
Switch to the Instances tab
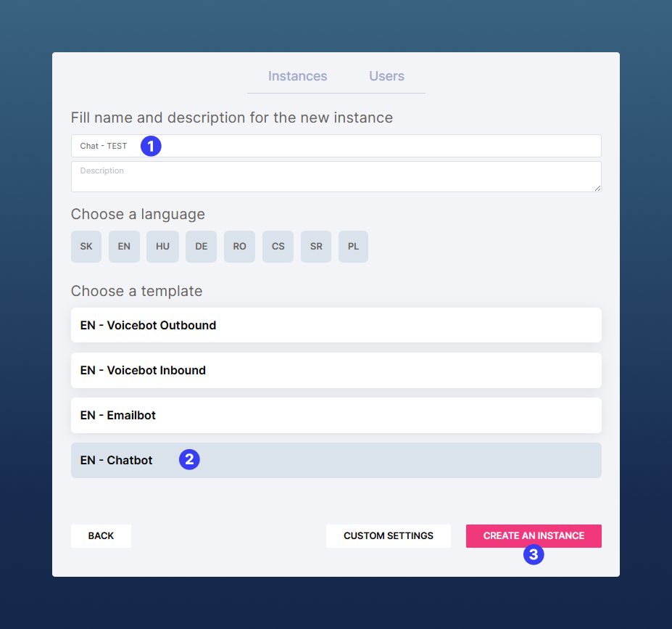coord(297,76)
